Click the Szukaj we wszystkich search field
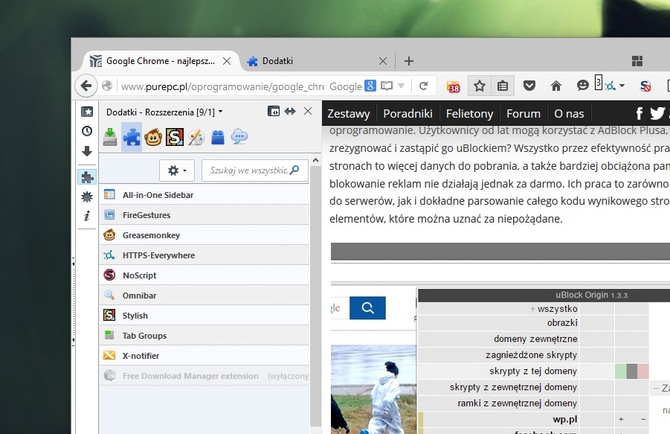The width and height of the screenshot is (670, 434). click(255, 170)
